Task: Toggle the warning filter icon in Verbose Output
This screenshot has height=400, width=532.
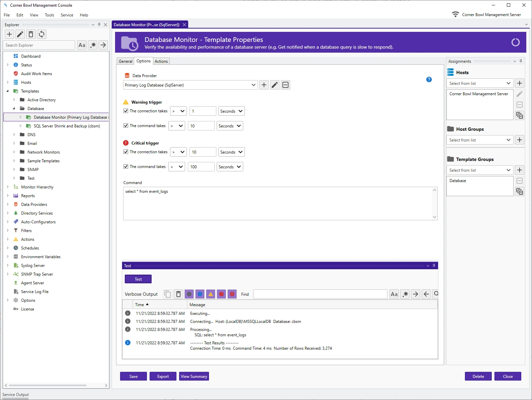Action: 211,294
